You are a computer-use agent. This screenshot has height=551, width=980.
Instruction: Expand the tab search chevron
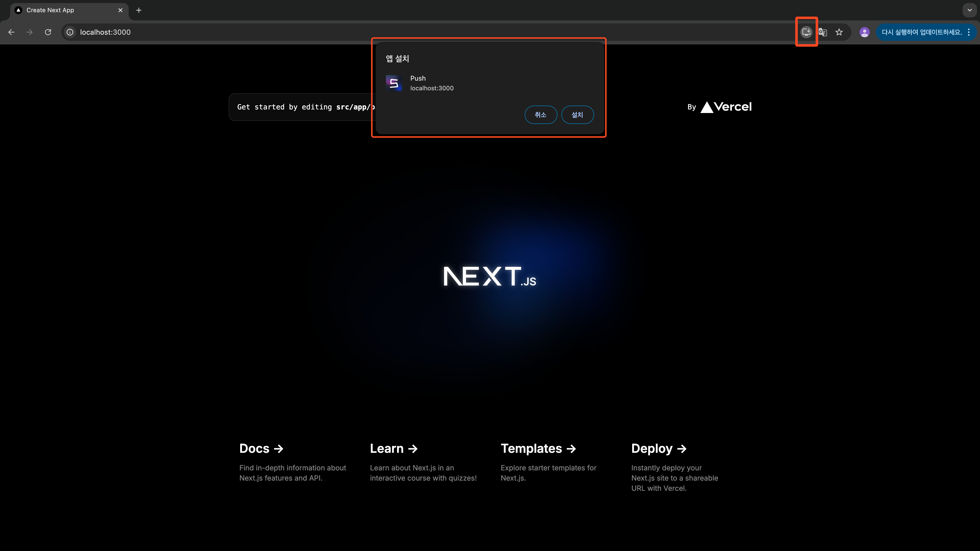(969, 10)
